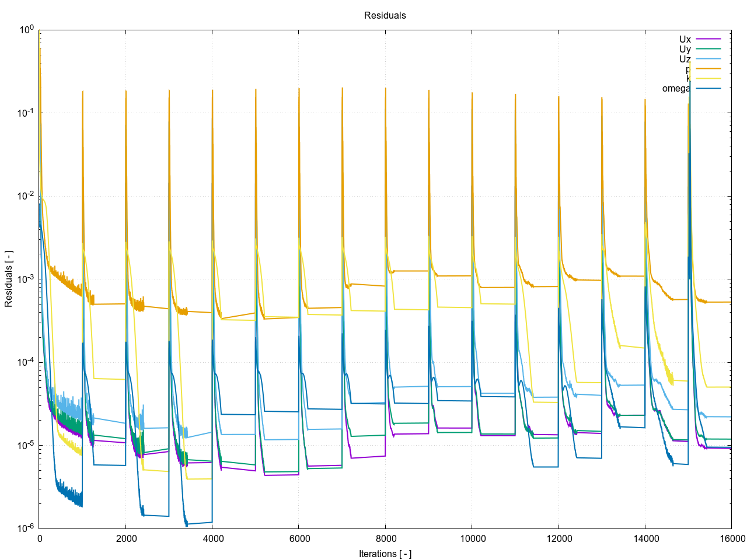Click the 8000 tick on the x-axis

click(x=385, y=538)
